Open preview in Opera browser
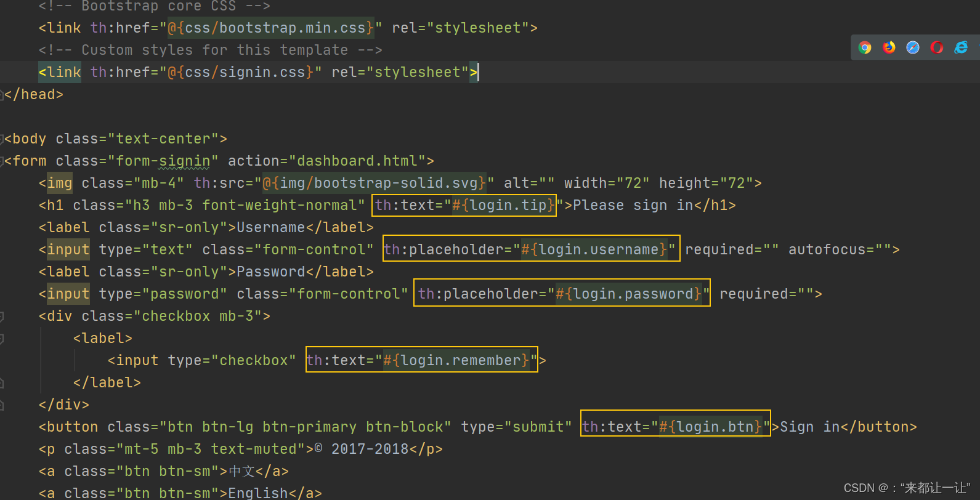The height and width of the screenshot is (500, 980). tap(937, 47)
